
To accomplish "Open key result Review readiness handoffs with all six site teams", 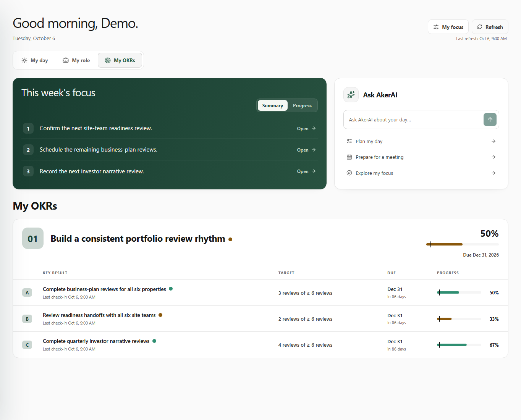I will (x=99, y=315).
